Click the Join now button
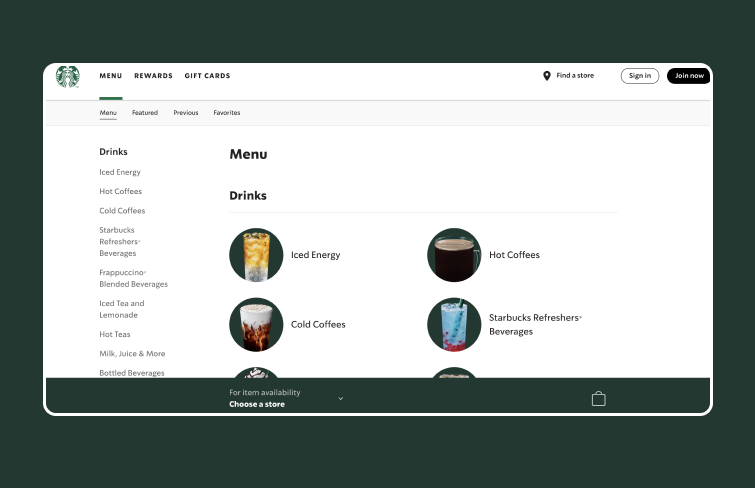The width and height of the screenshot is (755, 488). pos(689,76)
